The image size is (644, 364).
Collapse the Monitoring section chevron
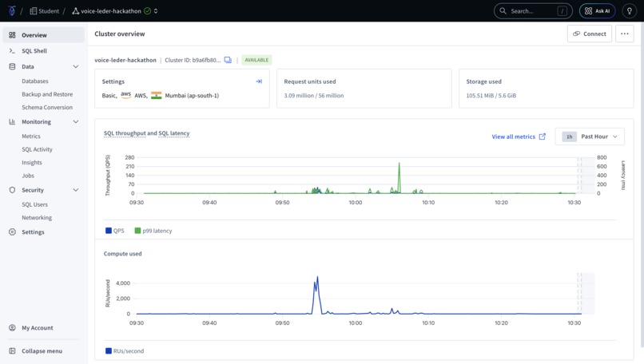(x=76, y=122)
